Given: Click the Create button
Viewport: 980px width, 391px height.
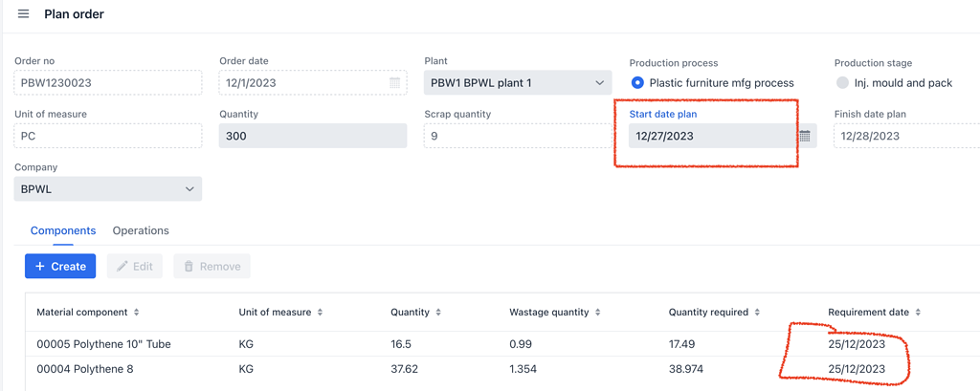Looking at the screenshot, I should [60, 266].
